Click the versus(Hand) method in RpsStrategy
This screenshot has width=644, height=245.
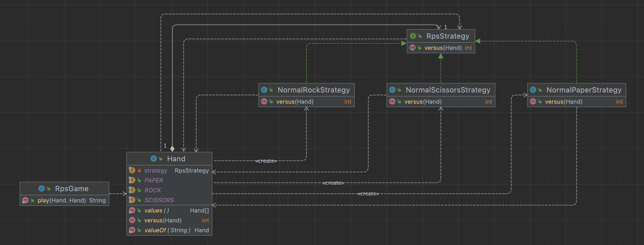pyautogui.click(x=443, y=48)
